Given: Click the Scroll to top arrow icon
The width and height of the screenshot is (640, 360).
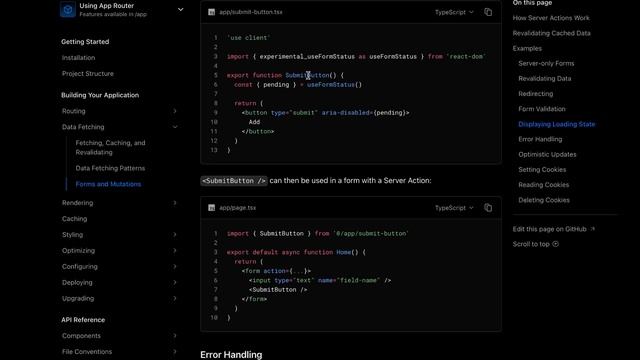Looking at the screenshot, I should point(556,244).
